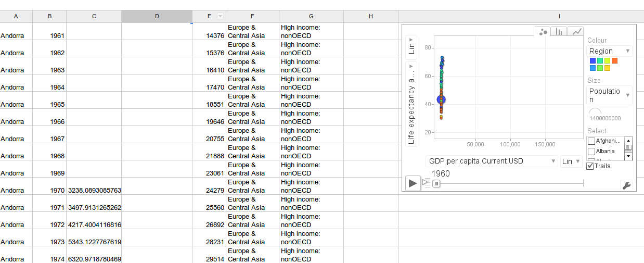Viewport: 644px width, 263px height.
Task: Click the year cell 1969
Action: tap(49, 169)
